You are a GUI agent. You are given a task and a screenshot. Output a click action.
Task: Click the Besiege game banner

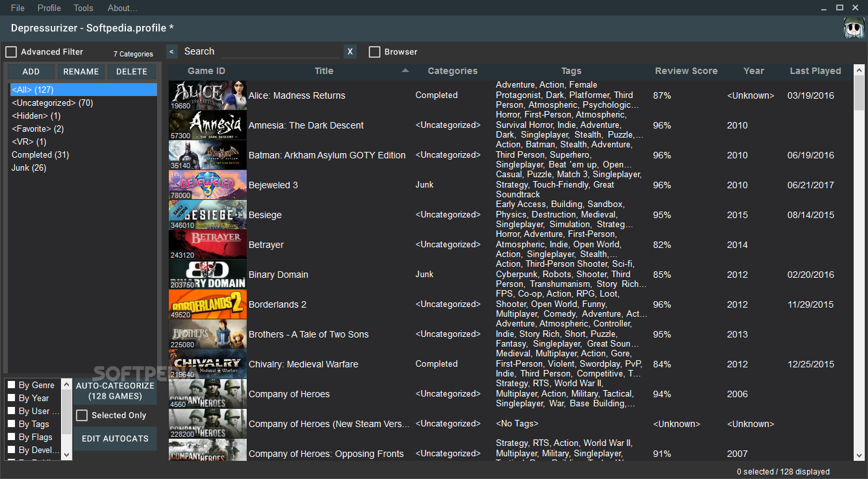coord(208,215)
